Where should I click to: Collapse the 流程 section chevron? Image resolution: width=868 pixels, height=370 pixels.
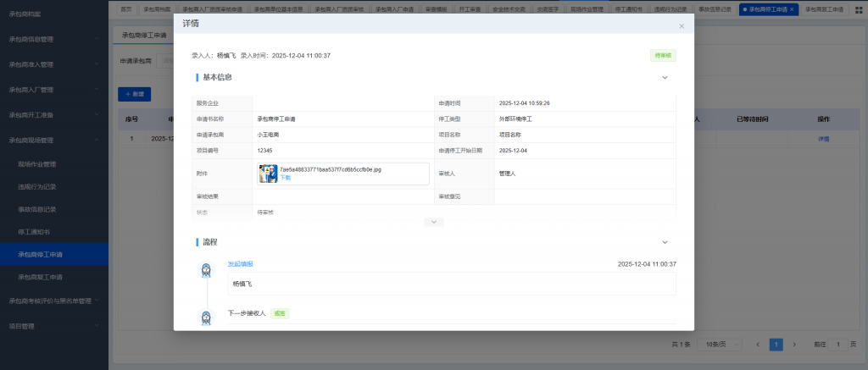coord(665,242)
